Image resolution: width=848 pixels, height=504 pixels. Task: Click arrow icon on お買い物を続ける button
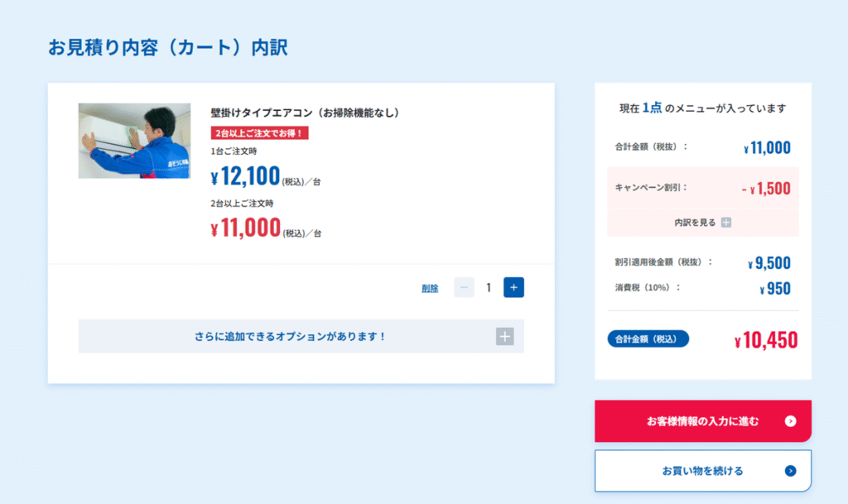(790, 471)
